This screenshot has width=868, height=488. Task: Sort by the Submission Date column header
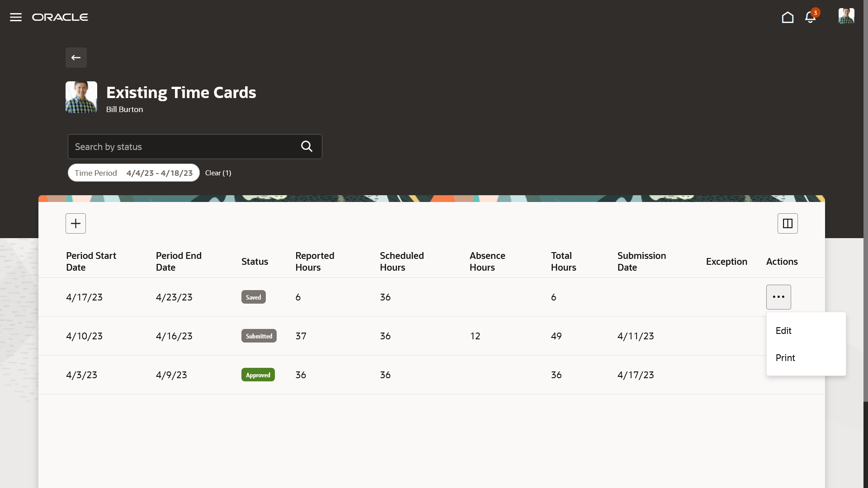642,261
